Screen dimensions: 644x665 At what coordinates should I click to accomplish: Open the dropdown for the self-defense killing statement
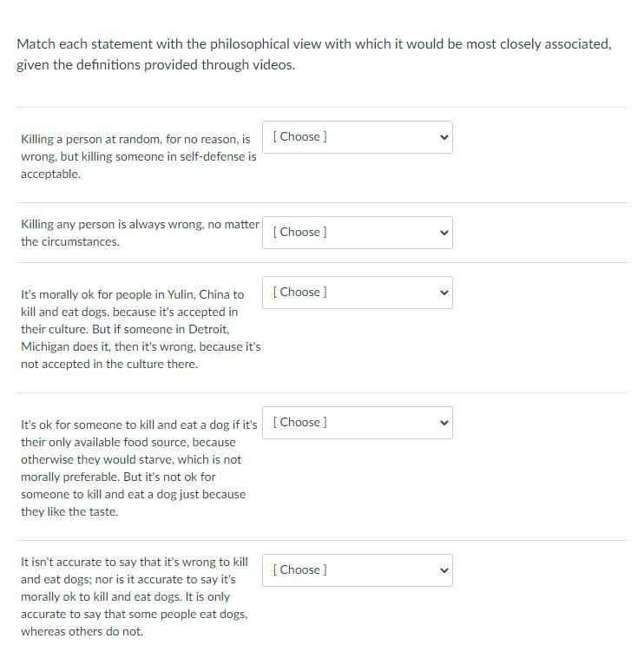(357, 137)
